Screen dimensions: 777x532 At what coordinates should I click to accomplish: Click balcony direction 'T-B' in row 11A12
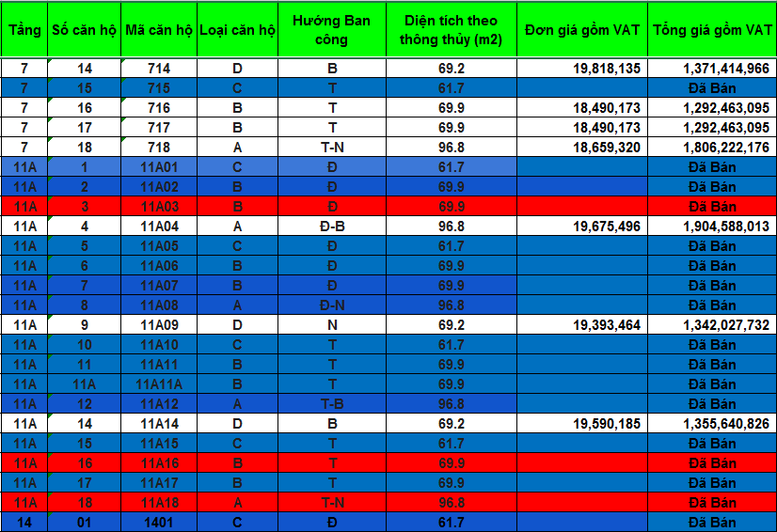click(332, 404)
